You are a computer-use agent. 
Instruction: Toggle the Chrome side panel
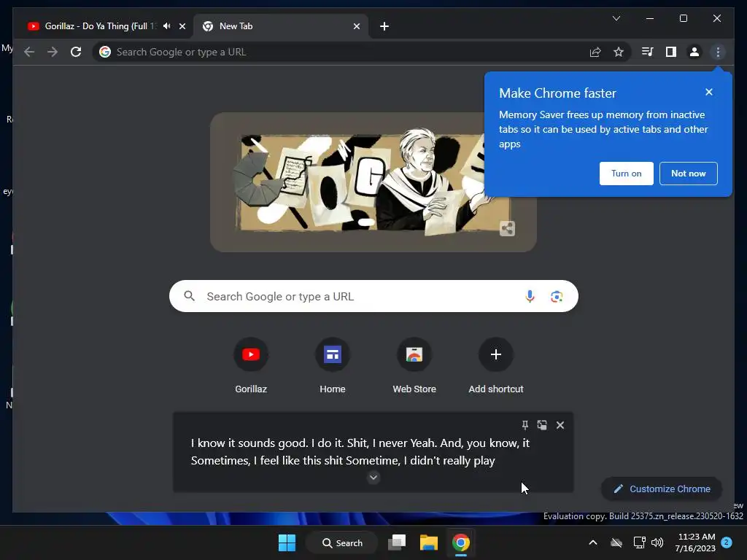[x=671, y=52]
